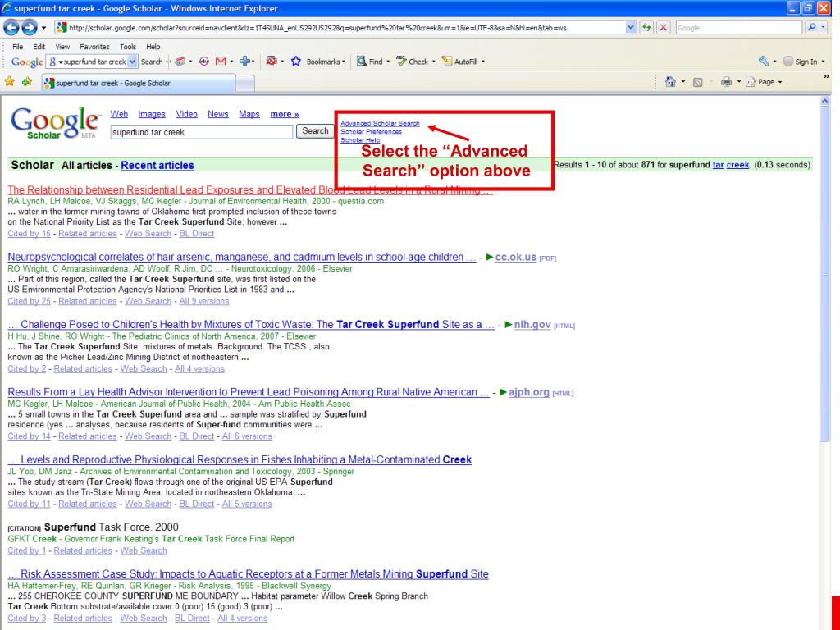Click the popup blocker icon
Image resolution: width=840 pixels, height=630 pixels.
[x=272, y=62]
